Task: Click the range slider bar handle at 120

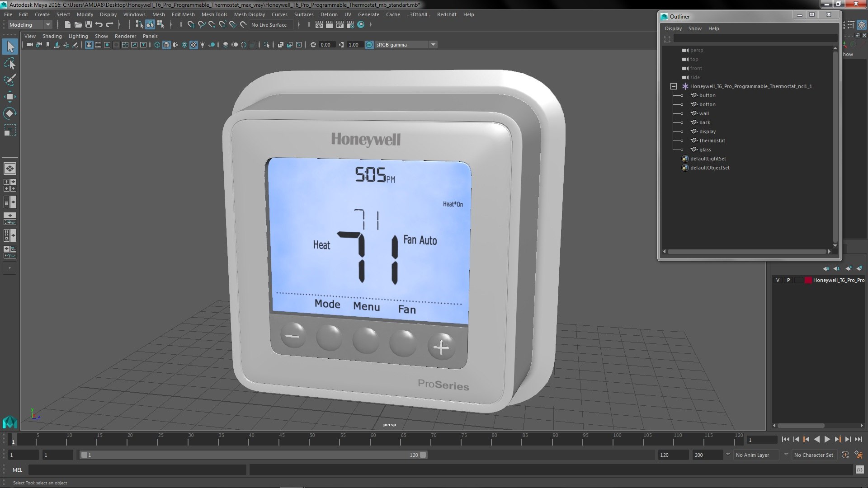Action: pyautogui.click(x=423, y=455)
